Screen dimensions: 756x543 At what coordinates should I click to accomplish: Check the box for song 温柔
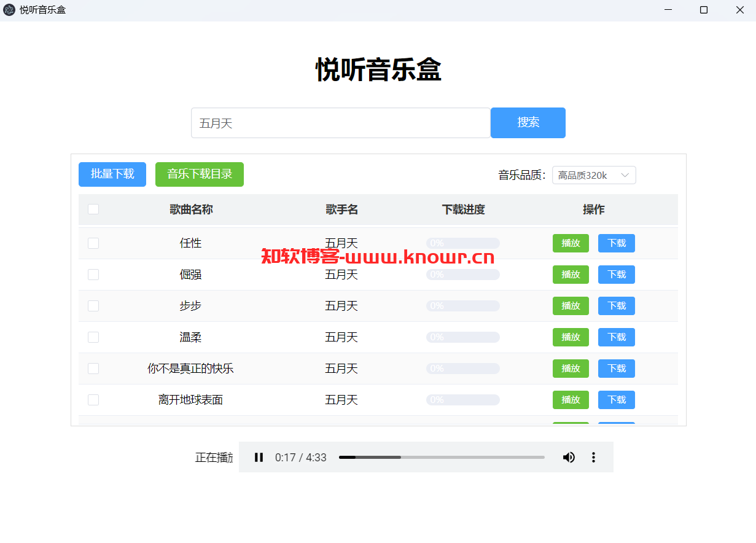(x=93, y=337)
